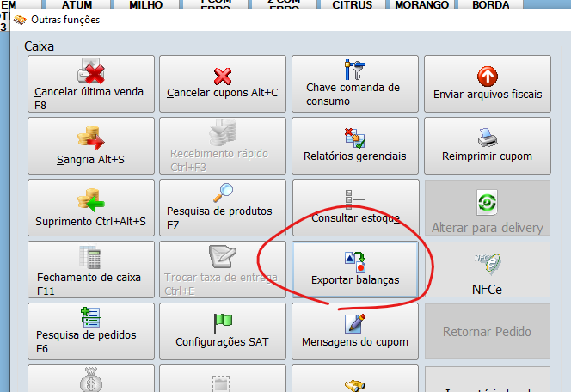
Task: Click the money bag icon button
Action: pyautogui.click(x=91, y=379)
